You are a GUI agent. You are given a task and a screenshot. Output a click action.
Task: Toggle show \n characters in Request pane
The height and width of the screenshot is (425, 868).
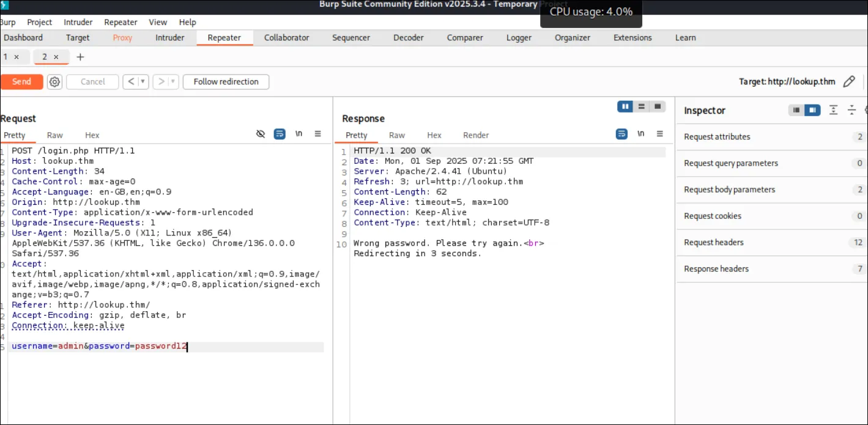pyautogui.click(x=299, y=134)
